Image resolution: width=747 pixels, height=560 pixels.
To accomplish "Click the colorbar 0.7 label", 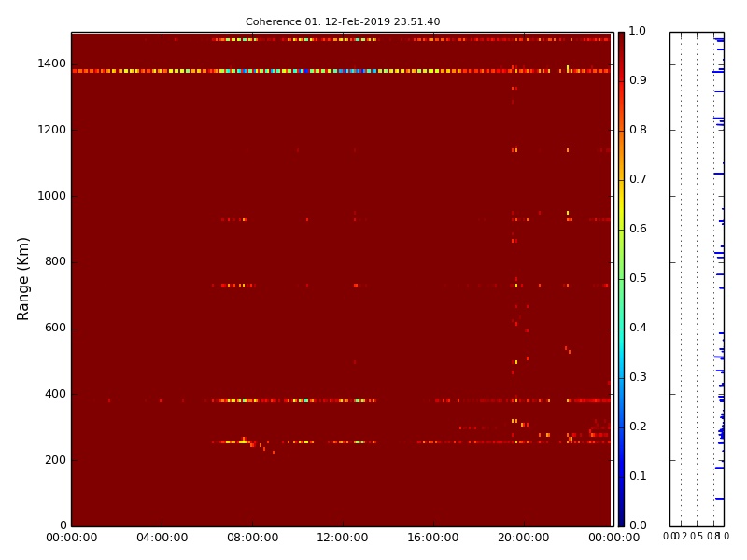I will tap(638, 179).
